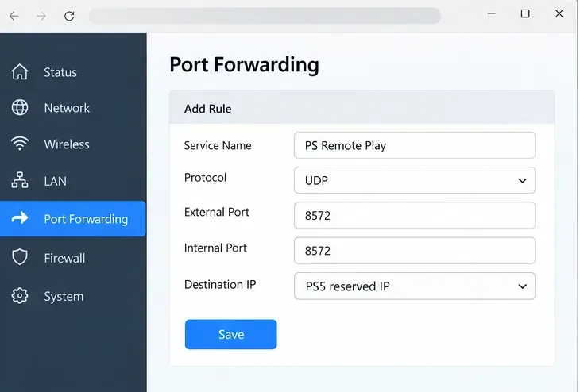The image size is (580, 392).
Task: Maximize the browser window
Action: [525, 13]
